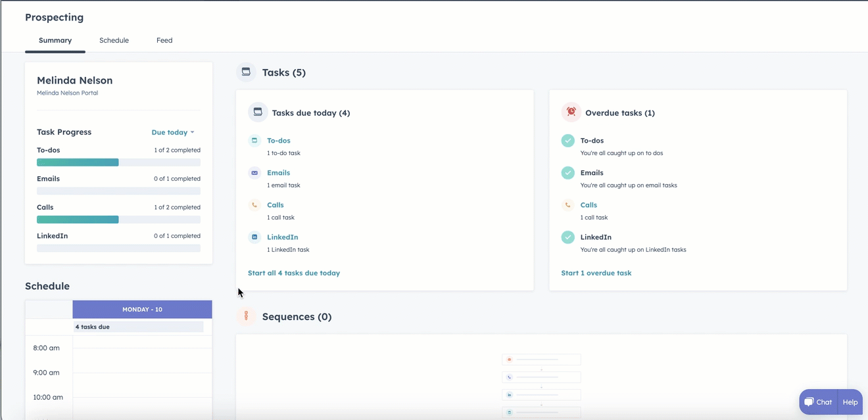The image size is (868, 420).
Task: Click the Tasks section header icon
Action: [x=245, y=72]
